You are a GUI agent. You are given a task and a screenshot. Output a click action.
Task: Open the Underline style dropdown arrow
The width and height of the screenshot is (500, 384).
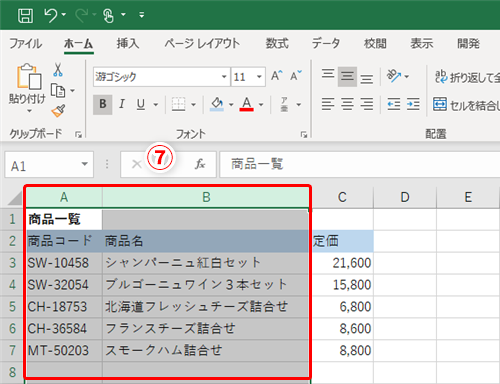tap(156, 105)
